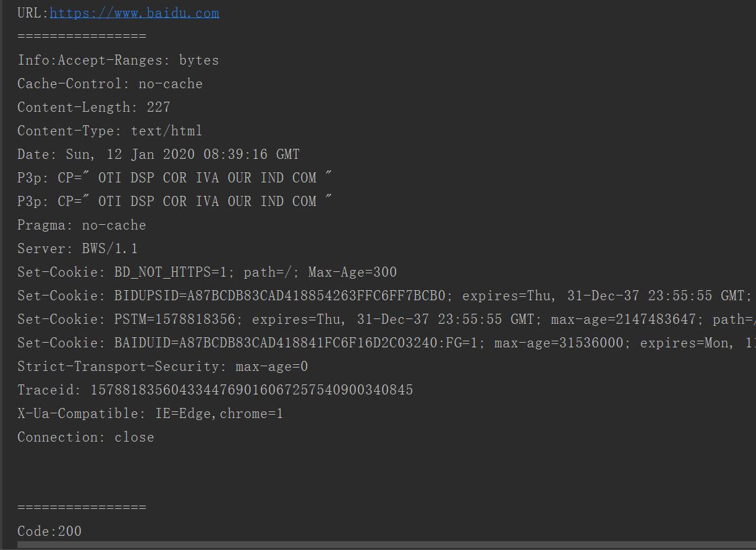Screen dimensions: 756x550
Task: Place cursor on Cache-Control: no-cache line
Action: [x=110, y=83]
